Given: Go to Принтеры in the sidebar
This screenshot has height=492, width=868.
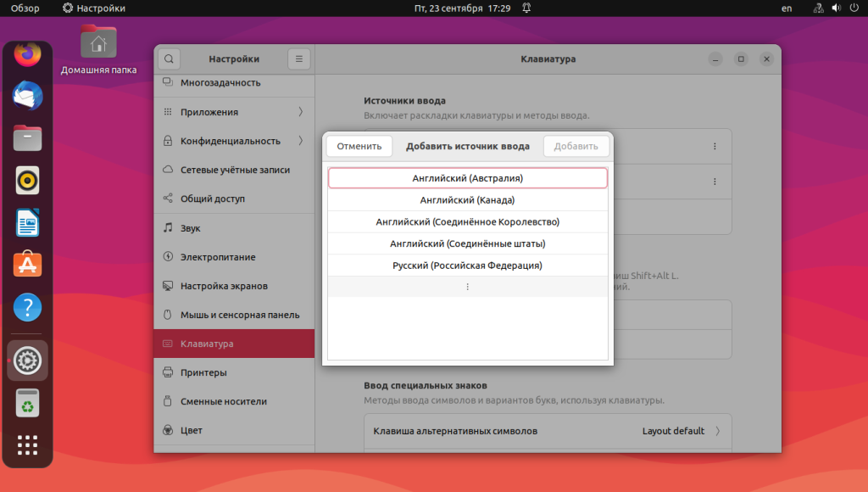Looking at the screenshot, I should [x=234, y=372].
